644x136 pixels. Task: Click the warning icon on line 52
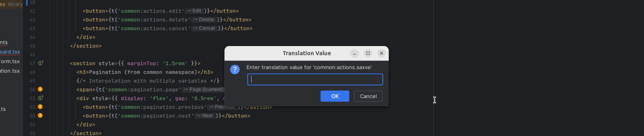[x=40, y=107]
